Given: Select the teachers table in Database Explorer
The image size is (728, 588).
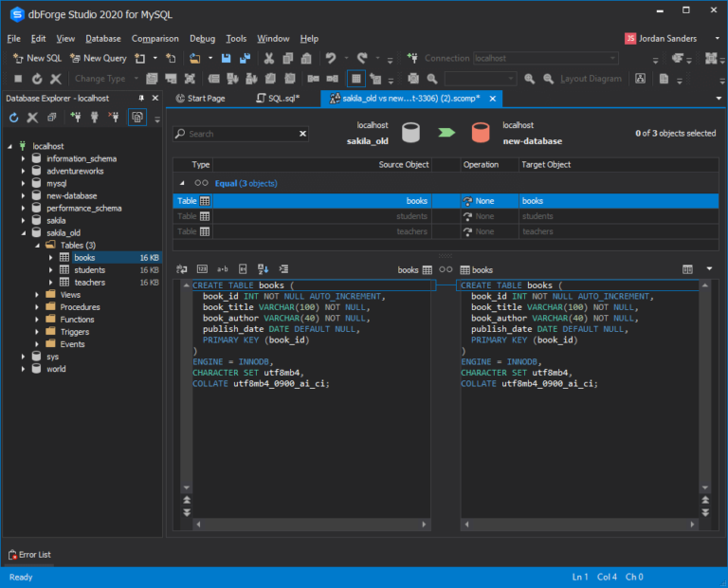Looking at the screenshot, I should click(x=90, y=283).
